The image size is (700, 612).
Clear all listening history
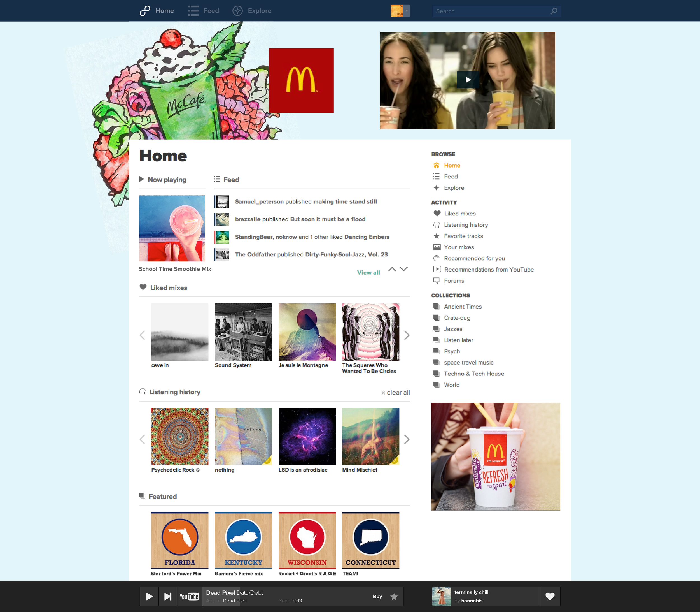[x=396, y=393]
